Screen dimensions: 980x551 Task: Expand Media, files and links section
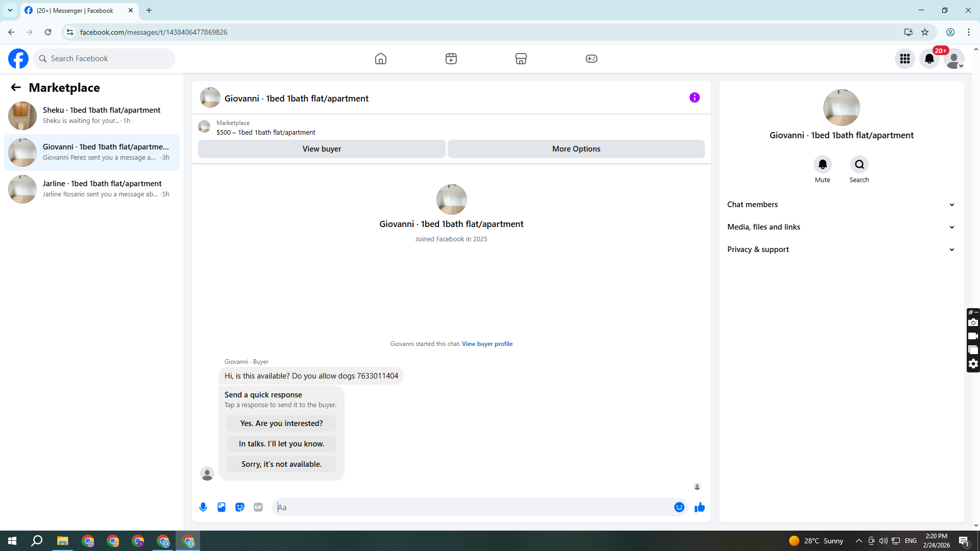click(841, 227)
